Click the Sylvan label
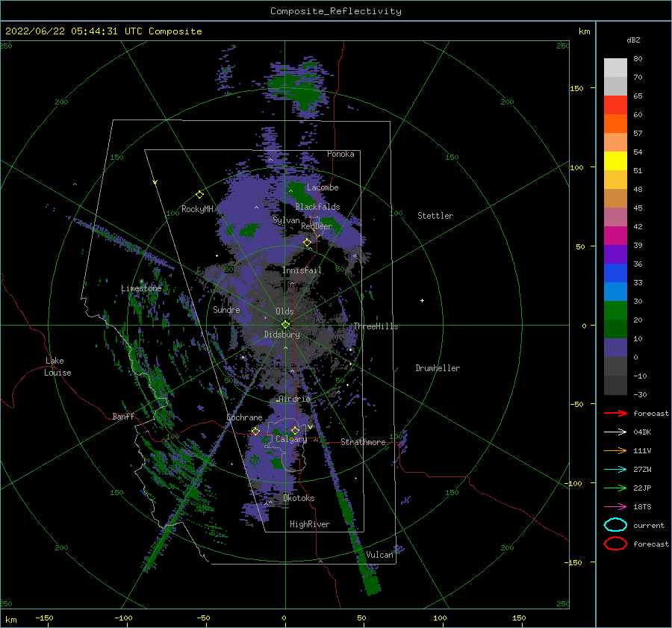Viewport: 672px width, 628px height. click(286, 220)
